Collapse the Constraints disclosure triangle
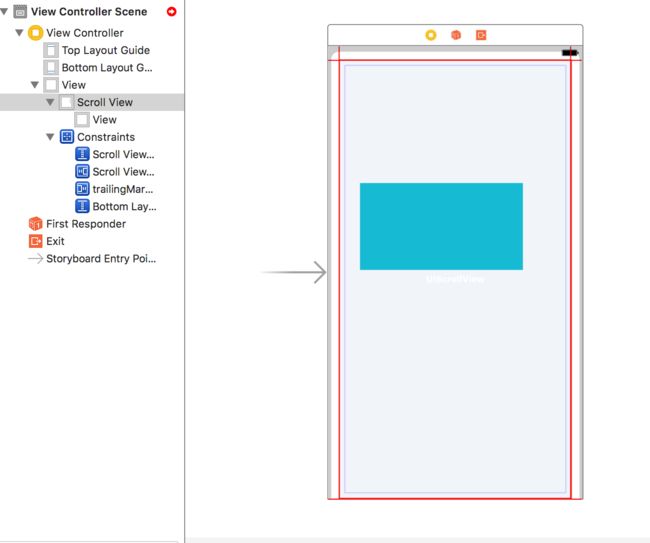Viewport: 650px width, 543px height. (50, 137)
